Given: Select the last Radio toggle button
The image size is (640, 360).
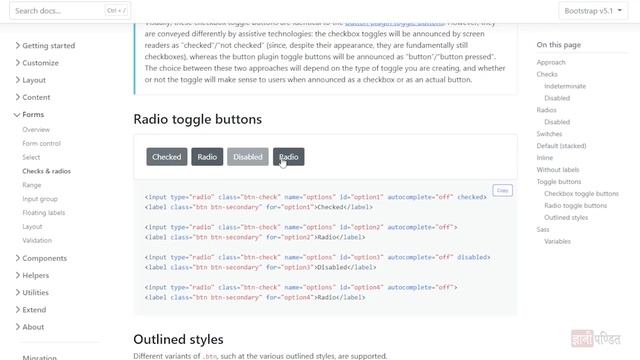Looking at the screenshot, I should (289, 157).
